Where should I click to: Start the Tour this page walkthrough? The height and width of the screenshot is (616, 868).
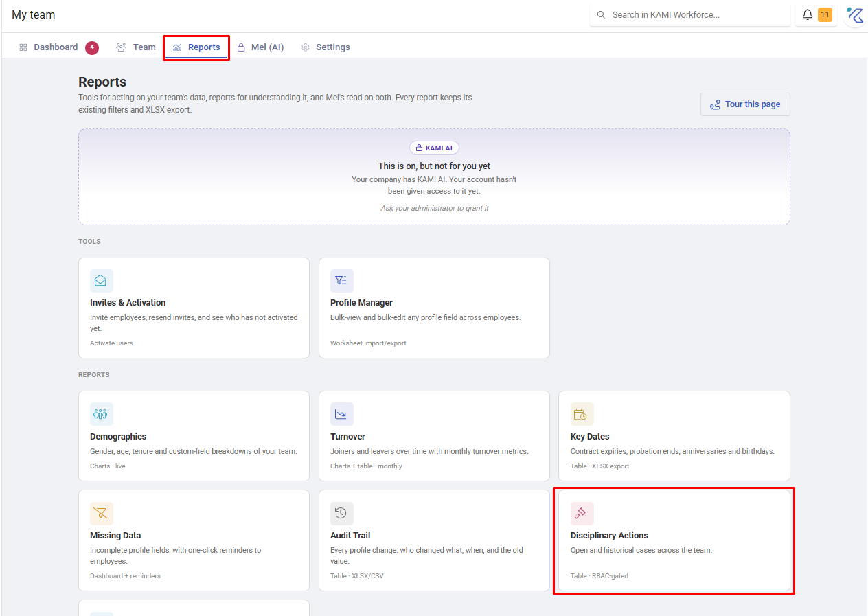745,104
